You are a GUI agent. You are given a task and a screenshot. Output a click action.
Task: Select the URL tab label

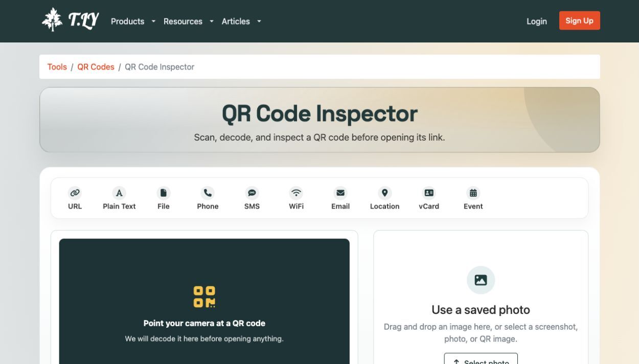coord(75,206)
